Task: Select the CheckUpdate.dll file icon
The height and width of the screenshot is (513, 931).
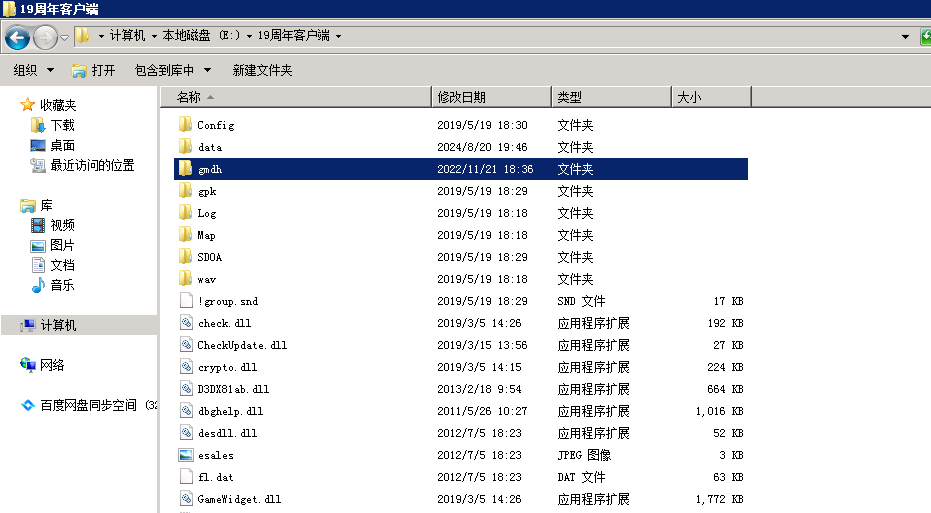Action: pos(186,344)
